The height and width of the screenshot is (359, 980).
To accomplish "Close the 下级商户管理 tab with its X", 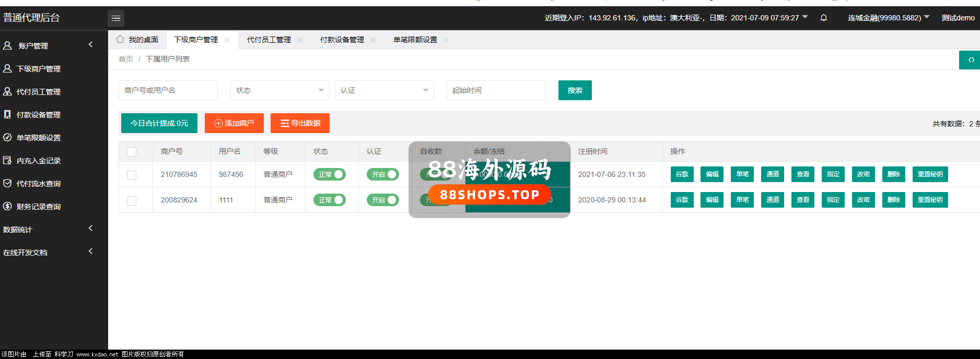I will 227,40.
